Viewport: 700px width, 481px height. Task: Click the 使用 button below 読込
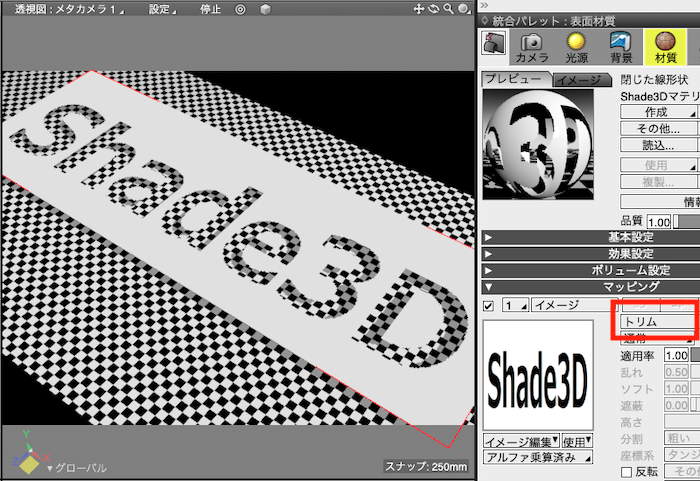pyautogui.click(x=658, y=165)
